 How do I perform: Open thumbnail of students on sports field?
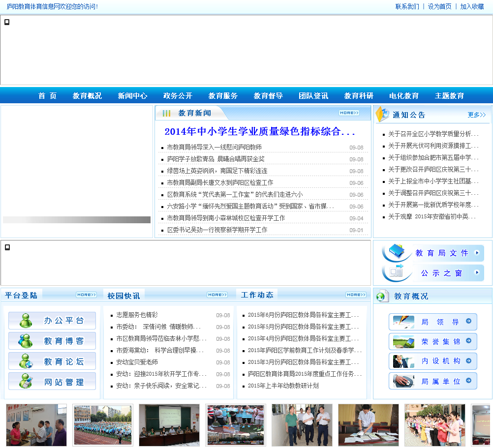click(x=103, y=425)
